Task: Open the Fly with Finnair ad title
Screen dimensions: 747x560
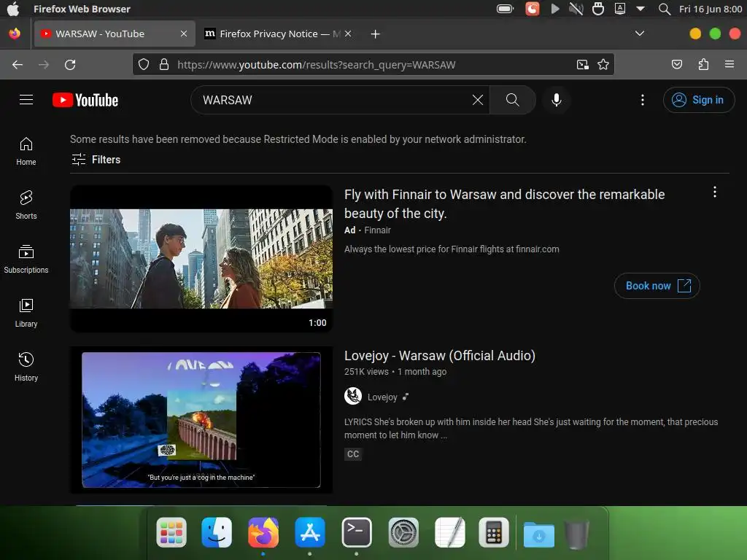Action: click(505, 204)
